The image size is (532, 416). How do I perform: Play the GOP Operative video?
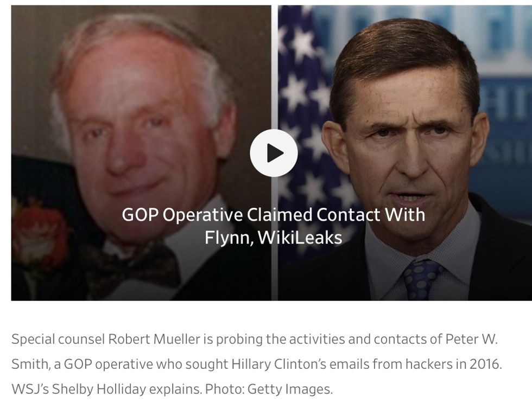click(x=274, y=153)
